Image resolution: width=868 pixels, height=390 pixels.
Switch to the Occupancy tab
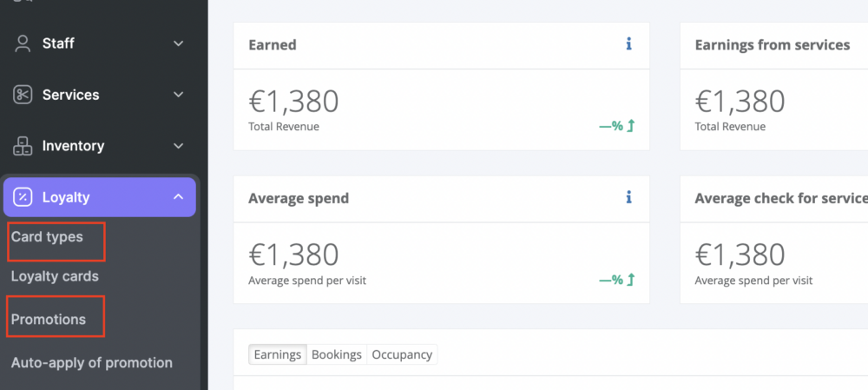[402, 354]
